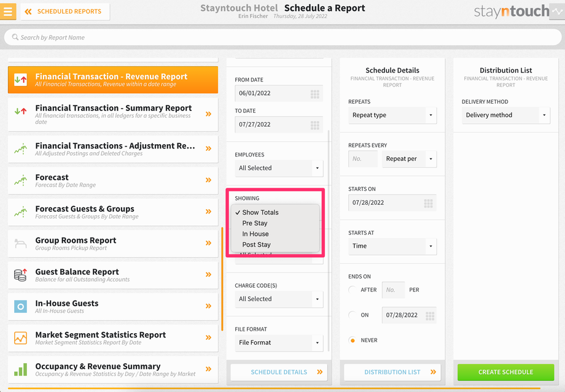Open the hamburger main menu
The width and height of the screenshot is (565, 392).
pos(7,12)
